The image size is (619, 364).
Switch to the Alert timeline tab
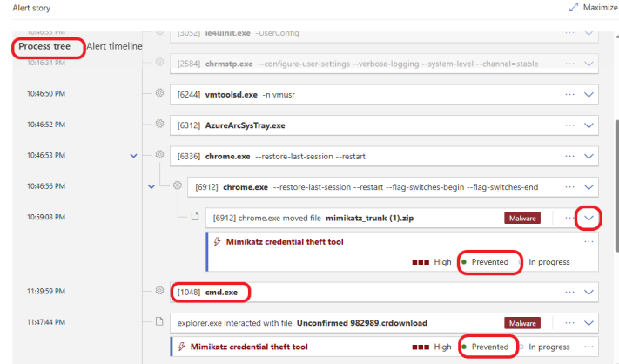pyautogui.click(x=114, y=46)
